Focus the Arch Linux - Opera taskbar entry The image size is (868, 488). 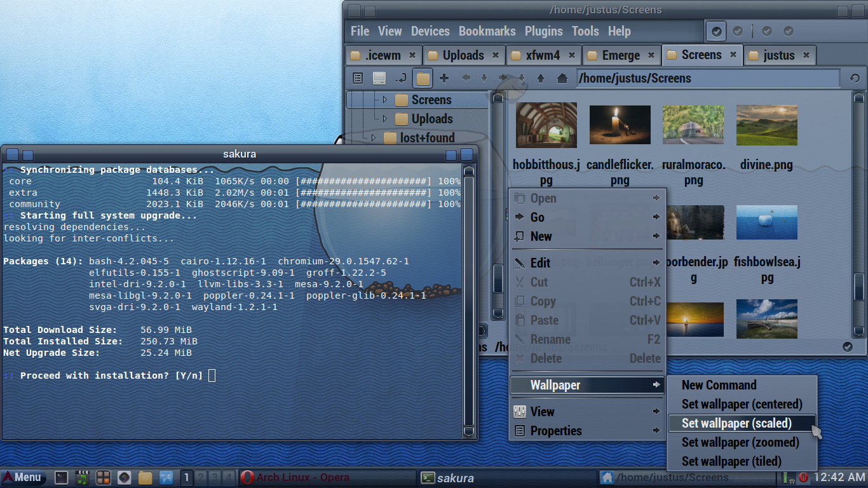click(328, 477)
